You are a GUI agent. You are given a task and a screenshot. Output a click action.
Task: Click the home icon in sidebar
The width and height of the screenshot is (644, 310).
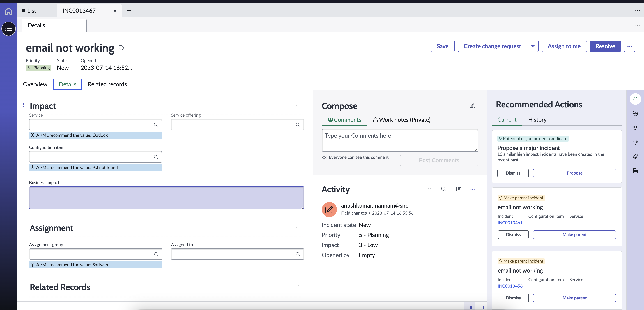point(8,11)
